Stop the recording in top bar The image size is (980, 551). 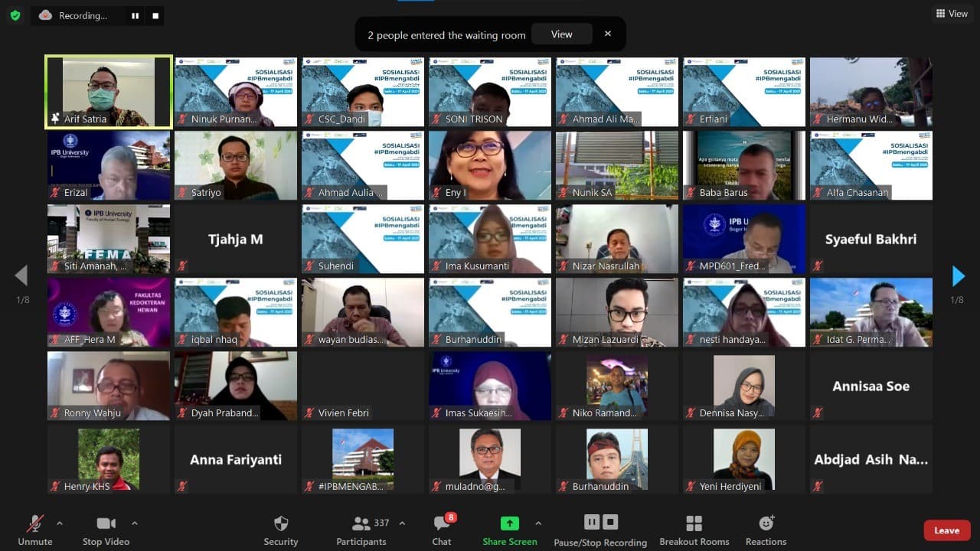(155, 15)
